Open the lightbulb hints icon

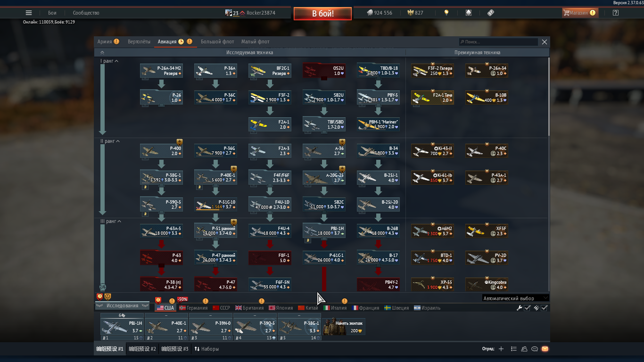coord(446,13)
